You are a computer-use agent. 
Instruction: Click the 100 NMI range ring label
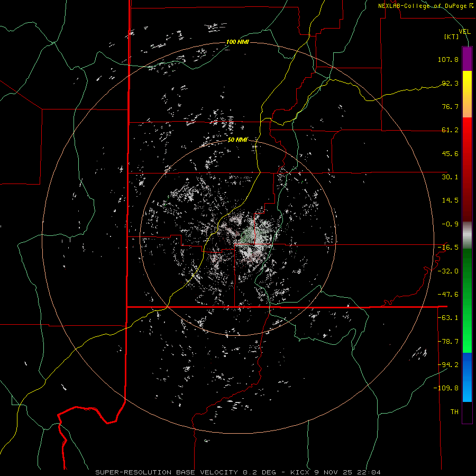click(x=237, y=42)
